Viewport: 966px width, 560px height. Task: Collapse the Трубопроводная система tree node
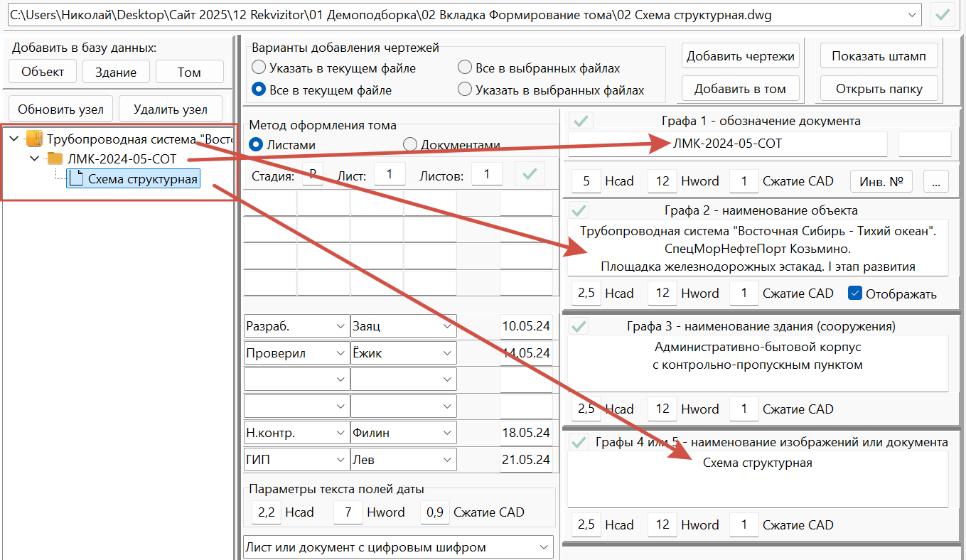tap(14, 139)
